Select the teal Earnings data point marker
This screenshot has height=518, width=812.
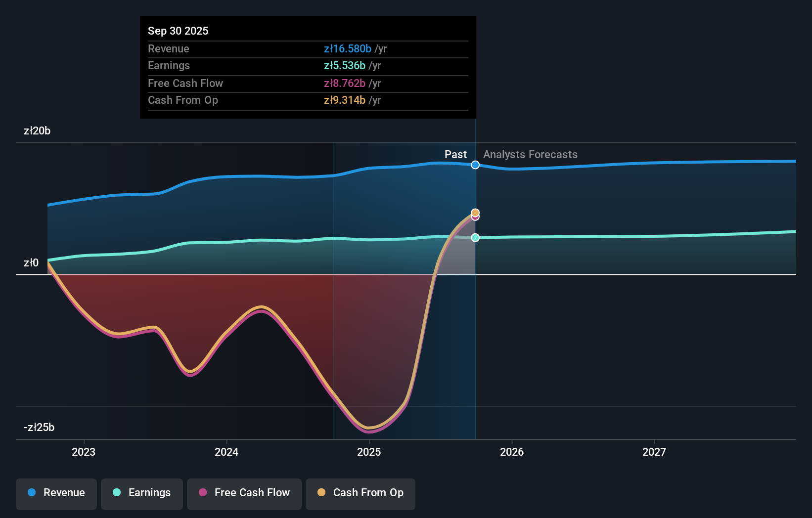pyautogui.click(x=475, y=238)
